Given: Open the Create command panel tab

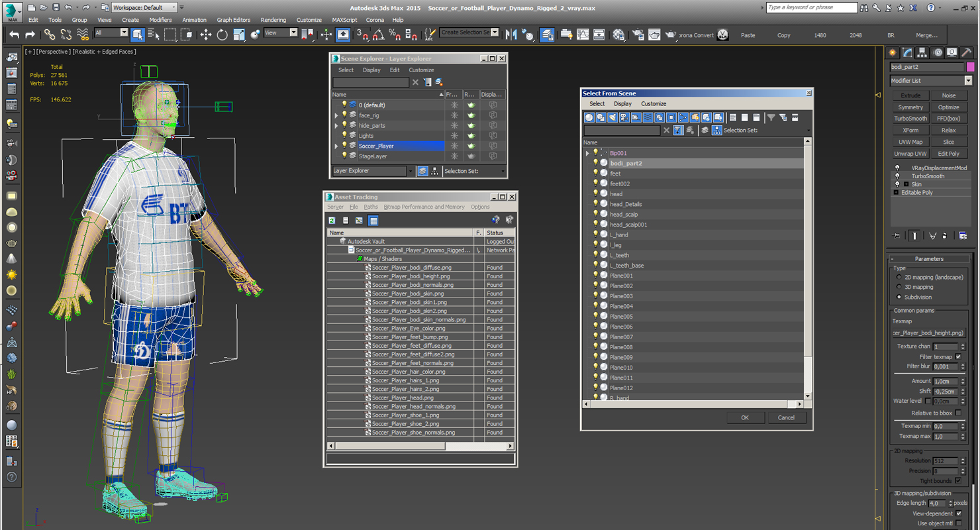Looking at the screenshot, I should pyautogui.click(x=893, y=52).
